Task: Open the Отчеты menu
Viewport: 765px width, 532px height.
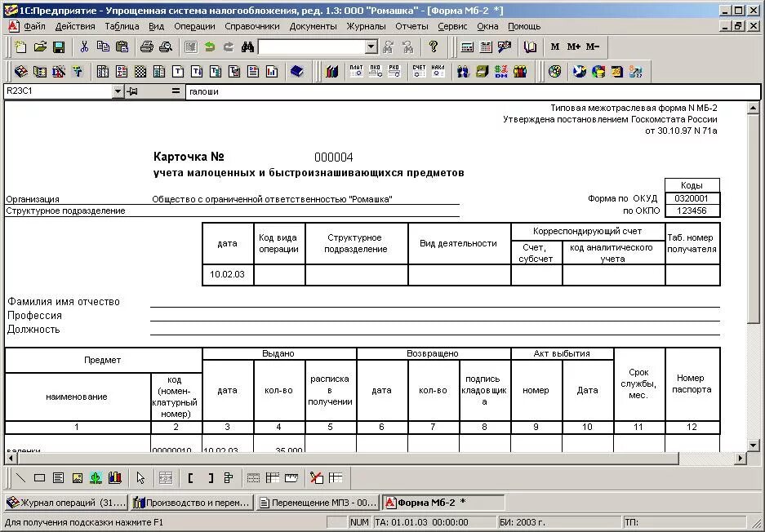Action: 411,26
